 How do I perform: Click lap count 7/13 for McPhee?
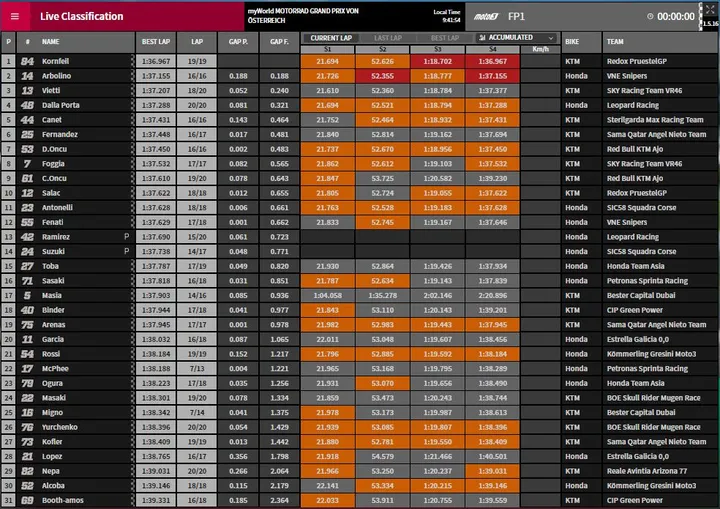click(197, 368)
